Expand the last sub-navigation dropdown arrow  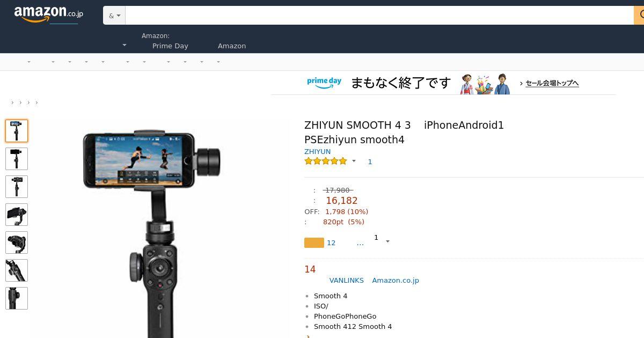click(218, 62)
